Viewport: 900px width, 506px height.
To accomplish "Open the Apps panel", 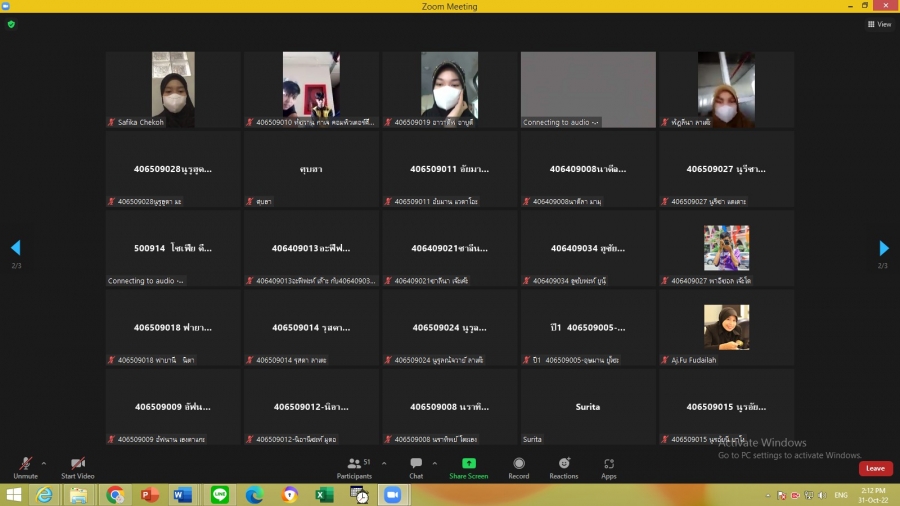I will (x=609, y=465).
